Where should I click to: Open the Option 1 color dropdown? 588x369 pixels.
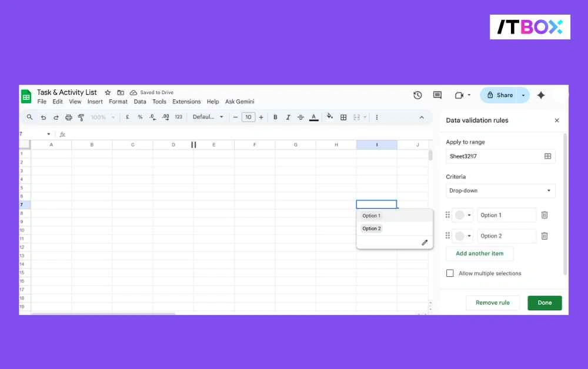click(x=463, y=214)
